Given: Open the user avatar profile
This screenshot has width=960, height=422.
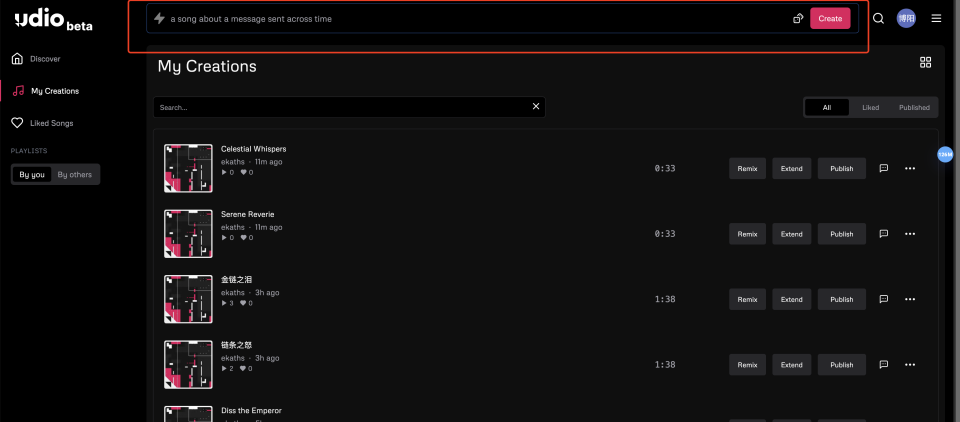Looking at the screenshot, I should click(906, 18).
